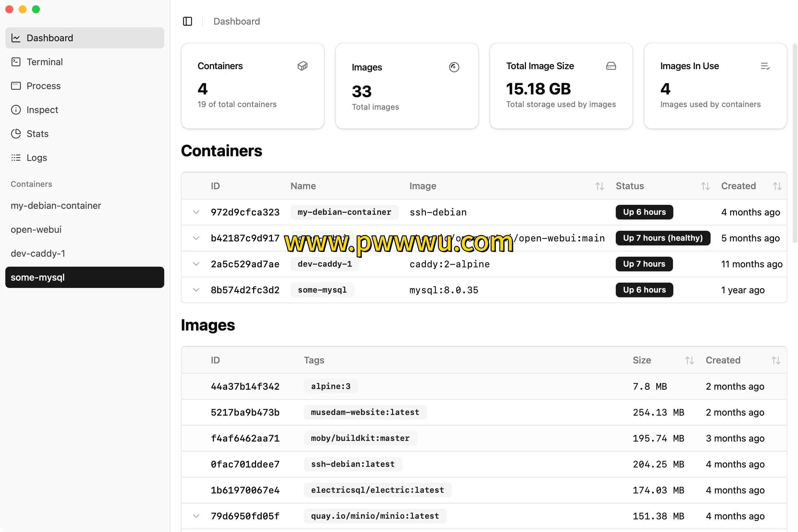This screenshot has width=798, height=532.
Task: Toggle the sidebar panel icon
Action: 187,21
